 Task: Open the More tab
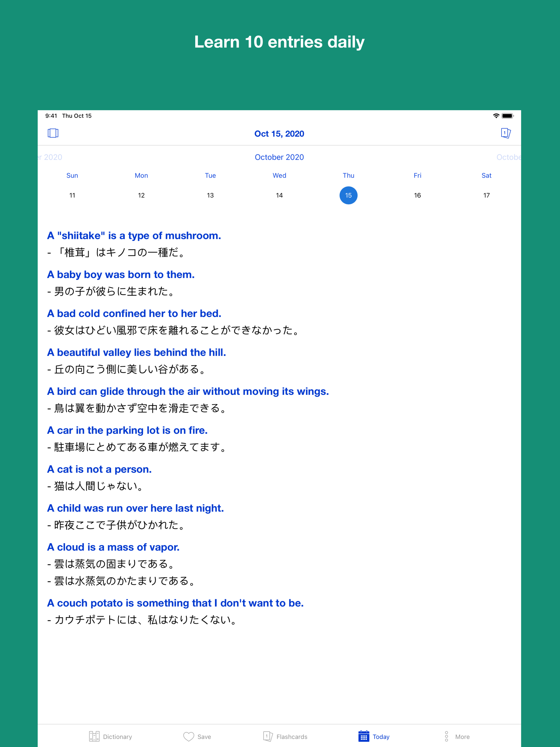tap(457, 737)
